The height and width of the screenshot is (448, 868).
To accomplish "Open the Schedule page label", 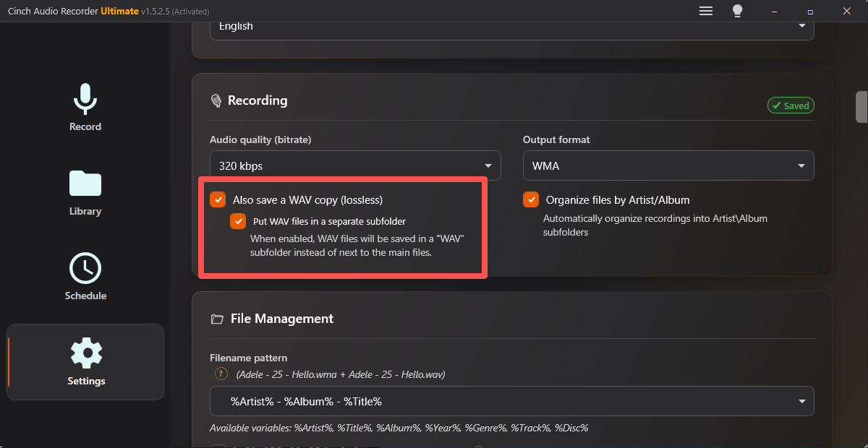I will (x=85, y=296).
